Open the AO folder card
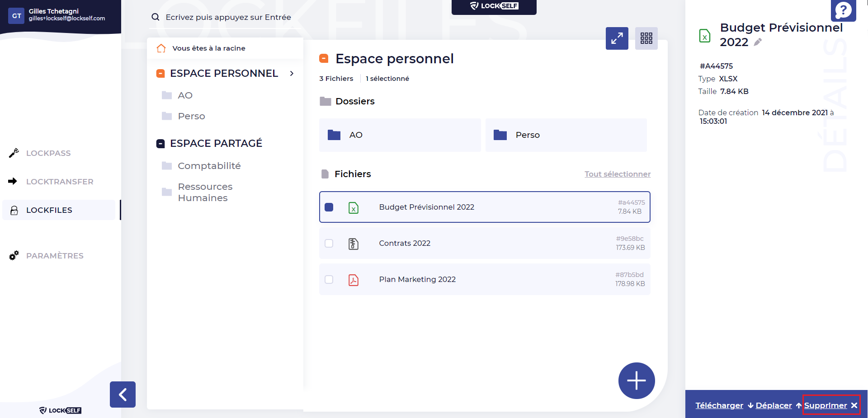Image resolution: width=868 pixels, height=418 pixels. click(400, 135)
